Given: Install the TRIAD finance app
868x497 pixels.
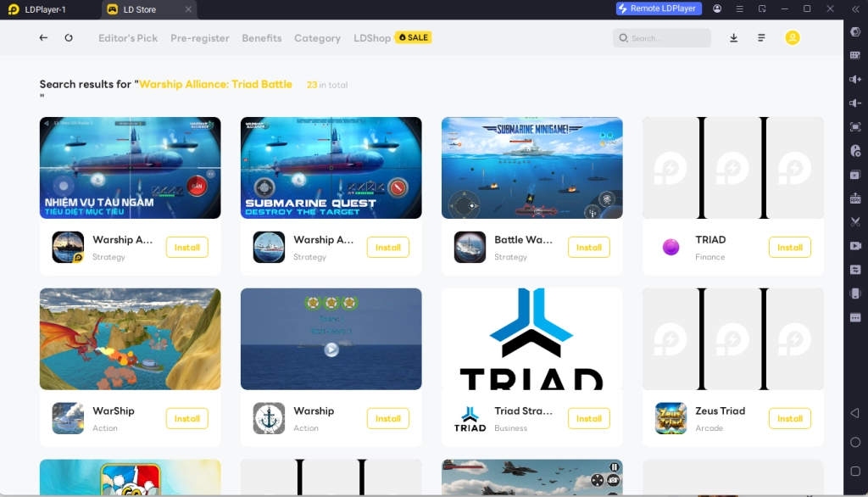Looking at the screenshot, I should click(x=789, y=247).
